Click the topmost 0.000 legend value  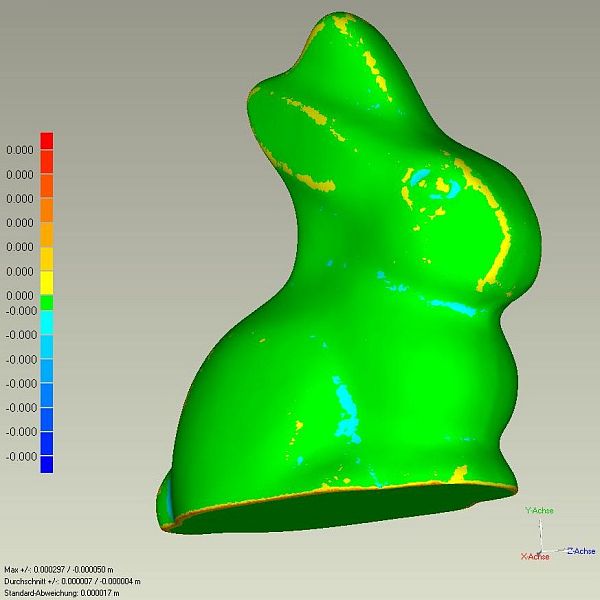tap(20, 150)
